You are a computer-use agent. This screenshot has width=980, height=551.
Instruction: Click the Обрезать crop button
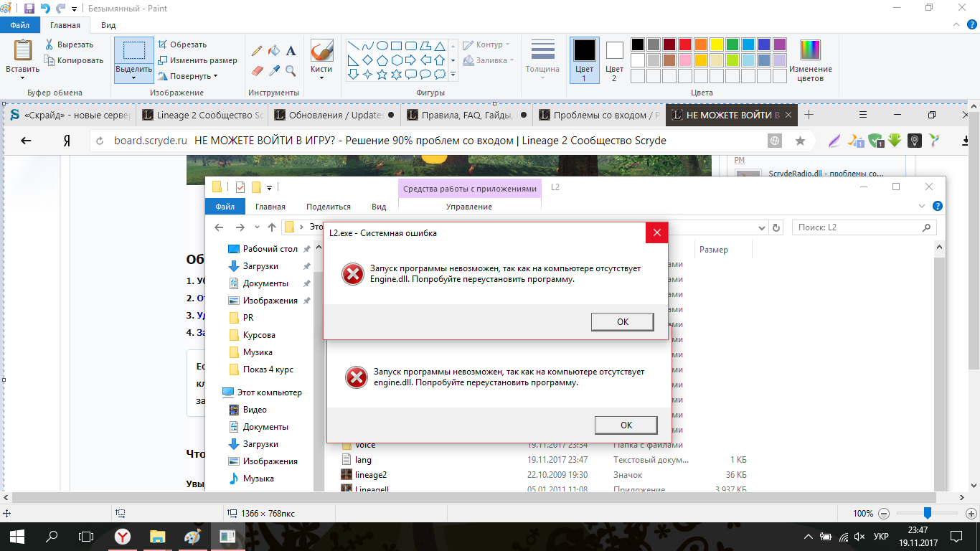(x=182, y=44)
